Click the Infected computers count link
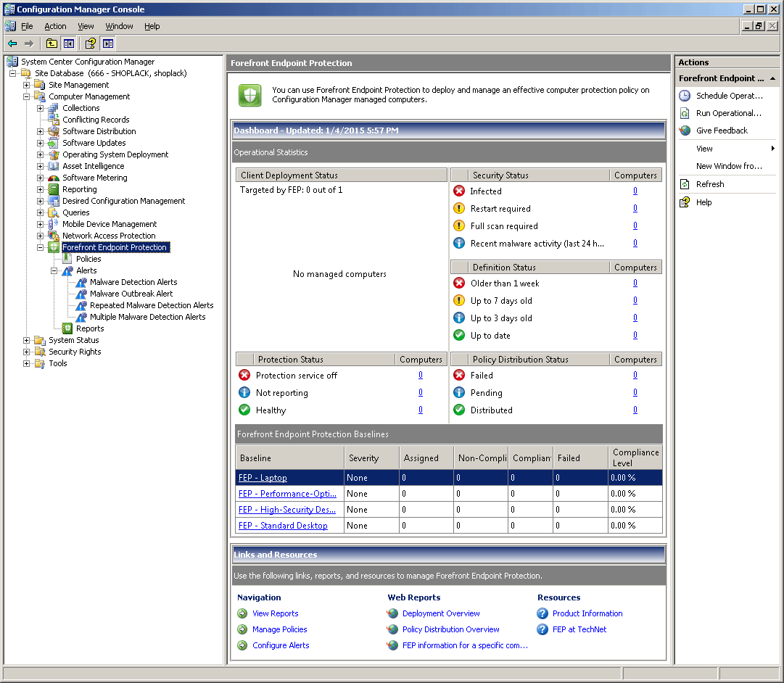Viewport: 784px width, 683px height. click(635, 191)
